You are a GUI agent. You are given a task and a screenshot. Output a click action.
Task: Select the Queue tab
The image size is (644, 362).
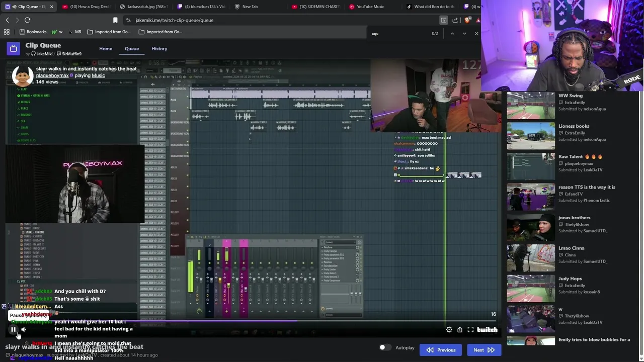point(132,49)
